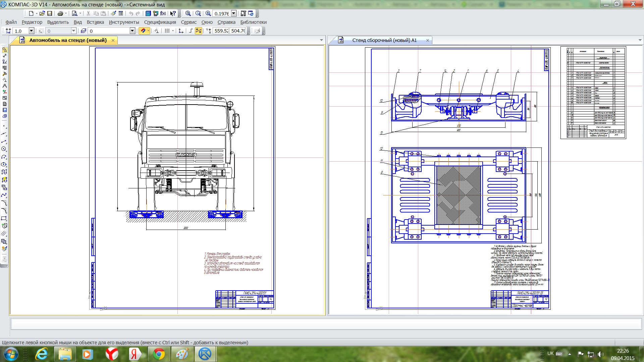Image resolution: width=644 pixels, height=362 pixels.
Task: Choose the Circle drawing tool
Action: point(4,149)
